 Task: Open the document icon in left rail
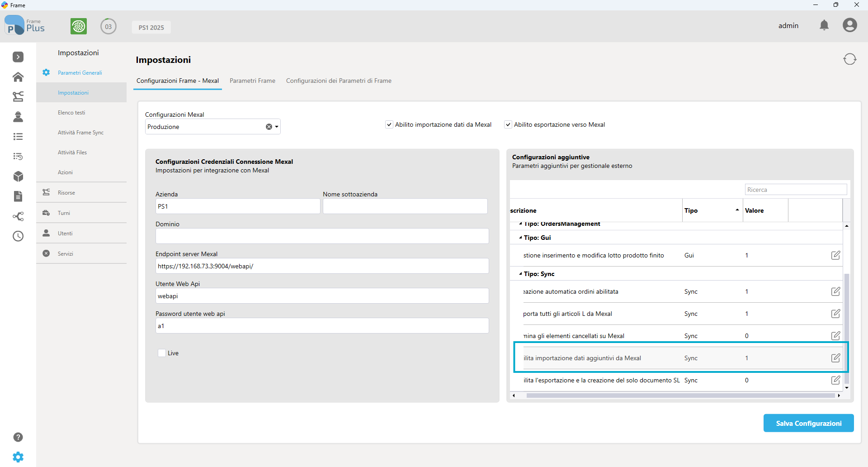pyautogui.click(x=18, y=196)
